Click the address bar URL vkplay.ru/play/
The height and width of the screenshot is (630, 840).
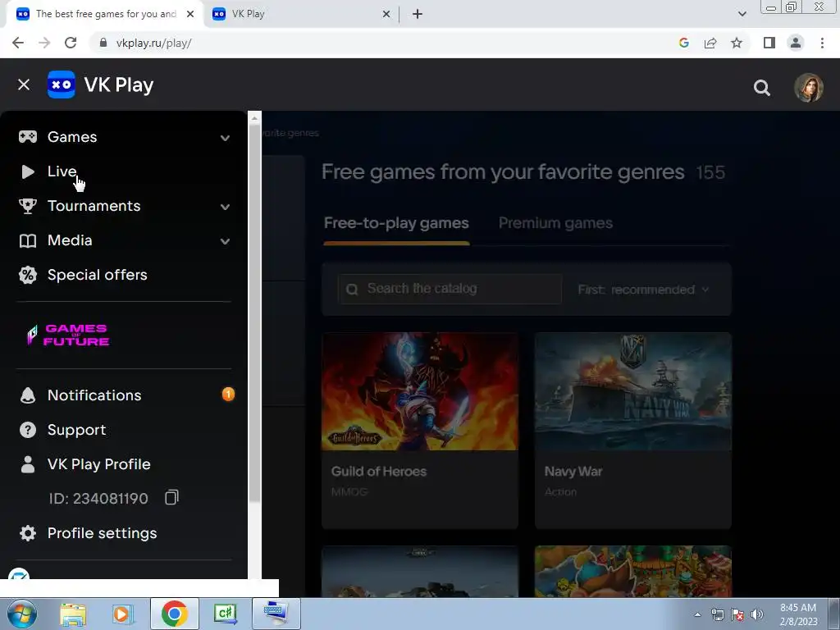(153, 43)
